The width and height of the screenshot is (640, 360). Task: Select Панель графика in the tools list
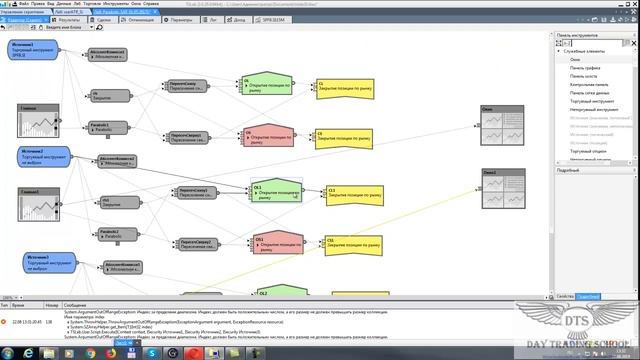click(x=585, y=68)
